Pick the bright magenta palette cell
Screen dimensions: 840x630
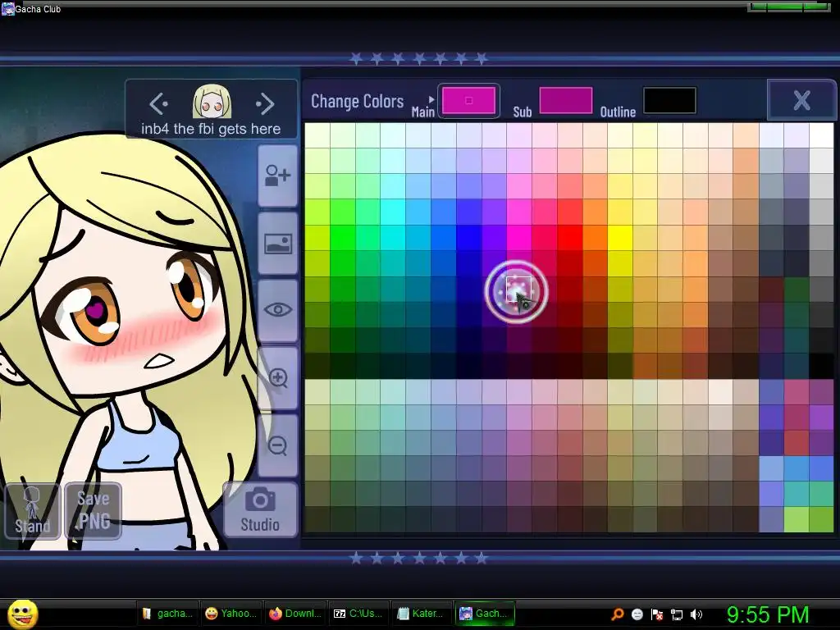[x=519, y=238]
